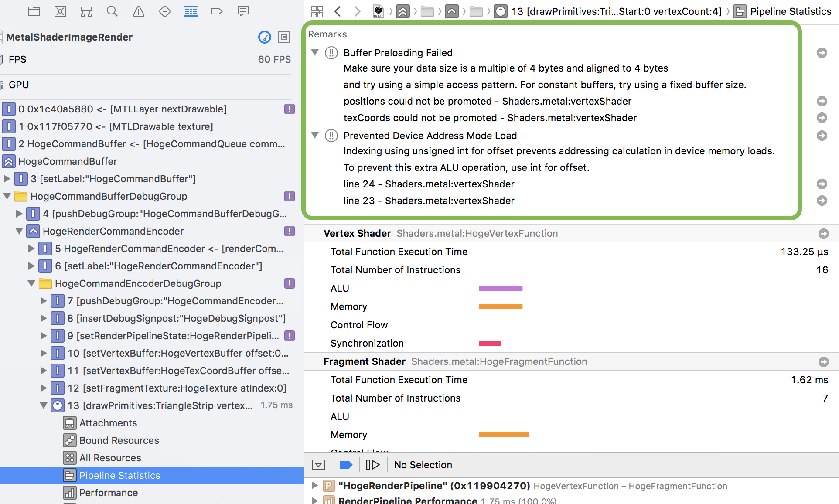
Task: Open the search navigator magnifier icon
Action: pyautogui.click(x=112, y=11)
